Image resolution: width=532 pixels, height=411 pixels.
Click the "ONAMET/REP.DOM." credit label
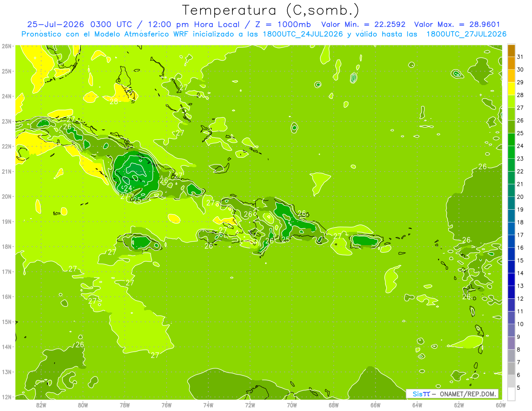(467, 394)
